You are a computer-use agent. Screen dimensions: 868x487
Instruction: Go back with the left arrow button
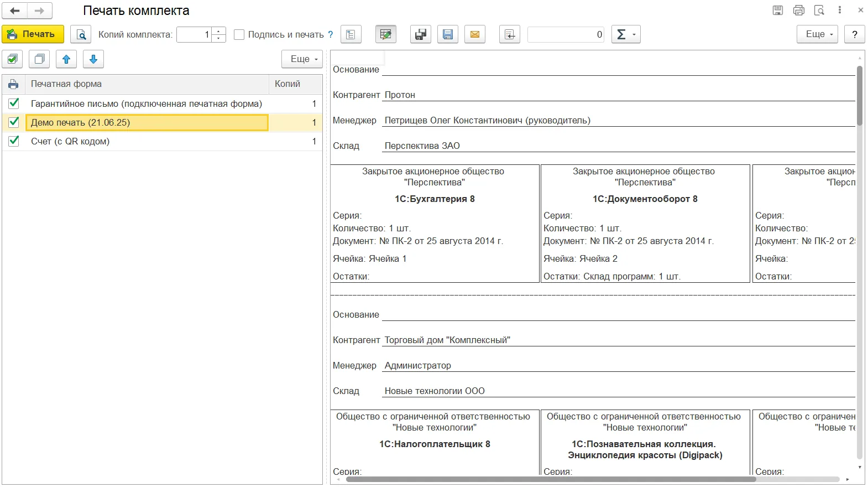point(15,11)
